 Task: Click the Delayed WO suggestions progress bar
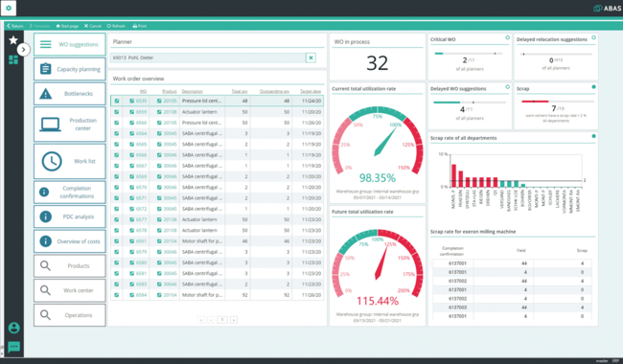coord(470,102)
